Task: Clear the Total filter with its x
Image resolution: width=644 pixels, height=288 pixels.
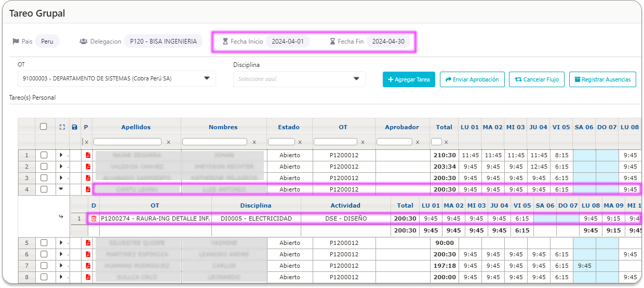Action: (x=446, y=142)
